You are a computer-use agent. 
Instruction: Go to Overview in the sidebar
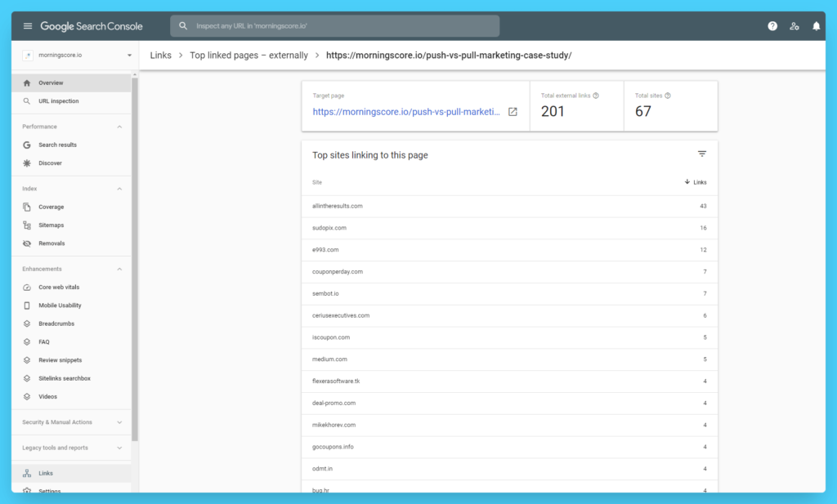[52, 83]
